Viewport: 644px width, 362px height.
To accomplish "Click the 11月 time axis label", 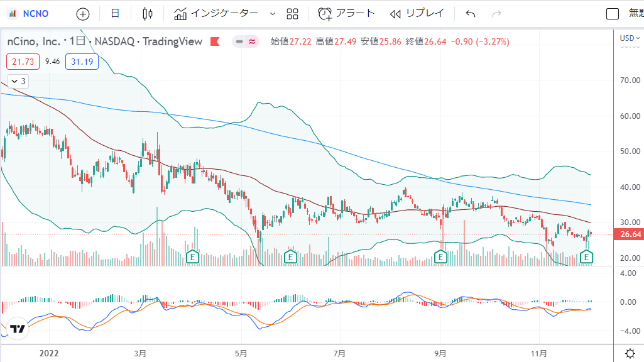I will coord(539,353).
